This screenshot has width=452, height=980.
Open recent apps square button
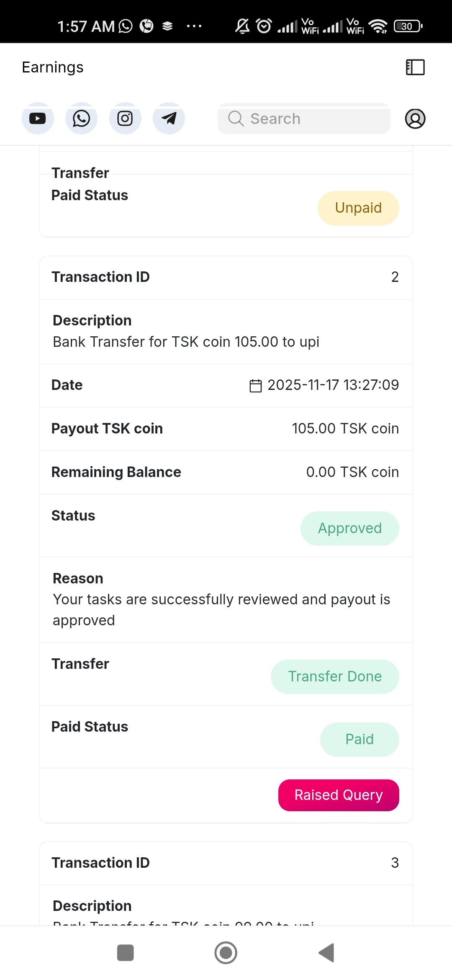125,953
